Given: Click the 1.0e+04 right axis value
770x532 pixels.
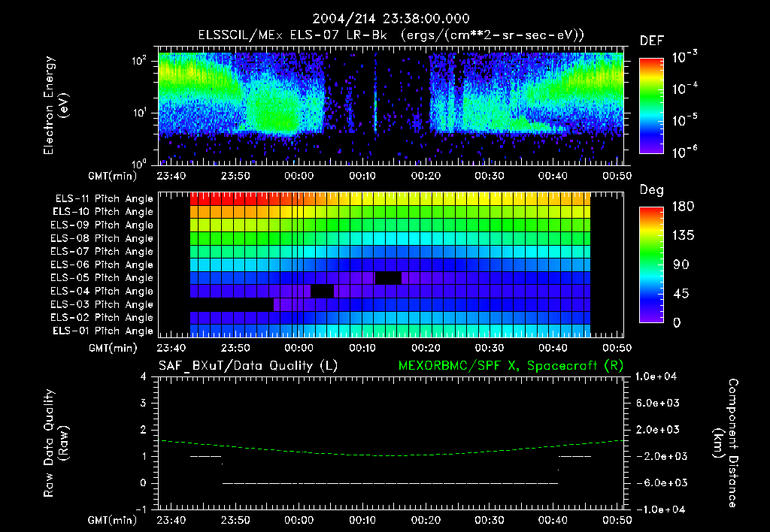Looking at the screenshot, I should 656,376.
